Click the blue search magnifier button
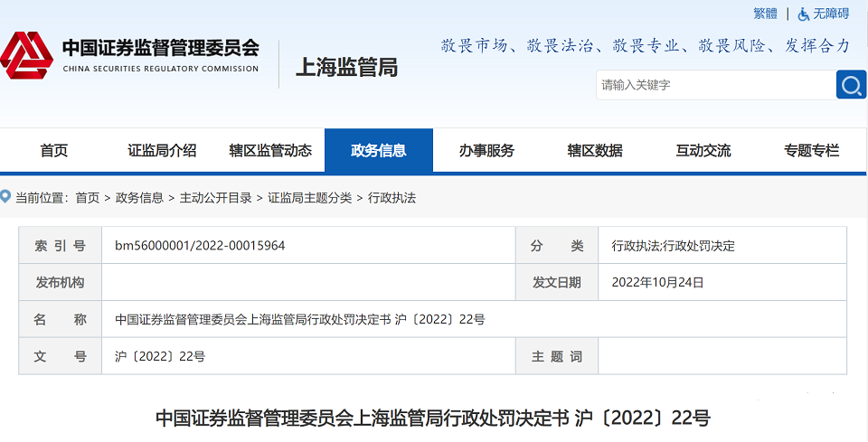Screen dimensions: 868x442 851,85
